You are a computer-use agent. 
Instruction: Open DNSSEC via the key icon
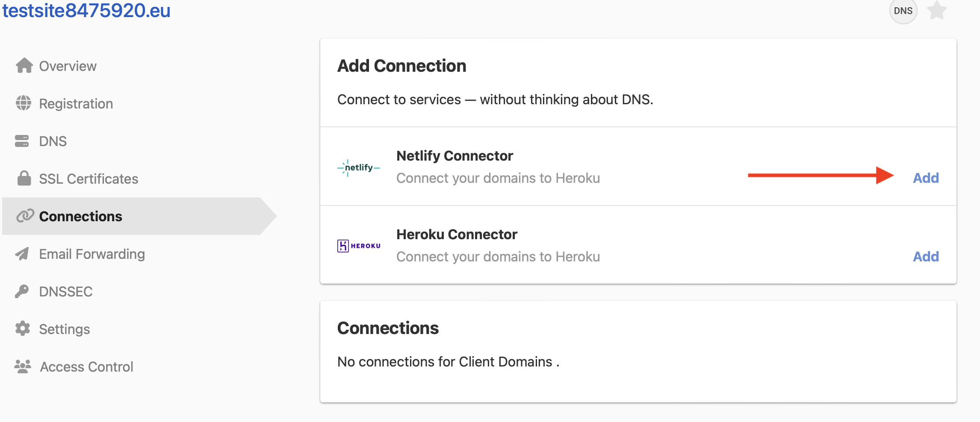pyautogui.click(x=24, y=291)
